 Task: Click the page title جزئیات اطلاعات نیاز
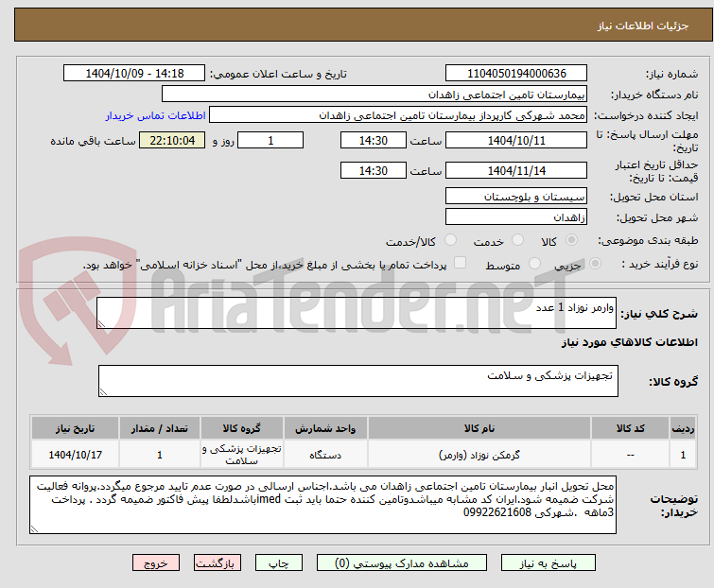[x=643, y=26]
